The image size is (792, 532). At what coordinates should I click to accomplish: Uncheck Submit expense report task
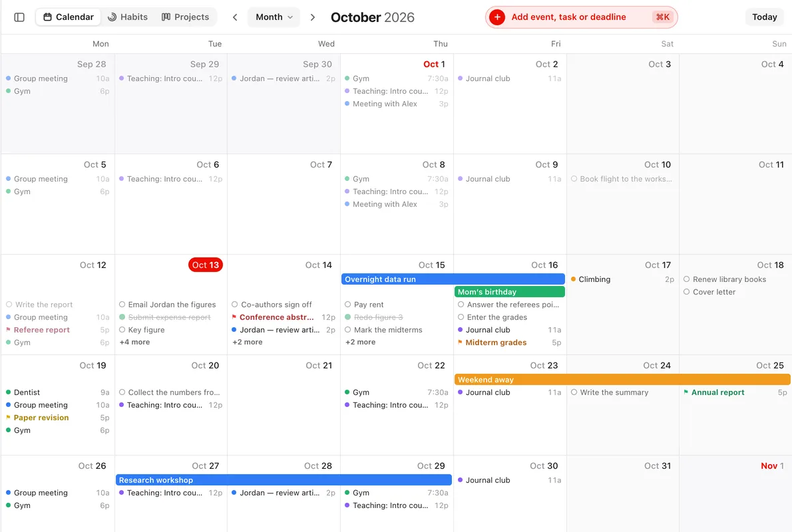[x=122, y=317]
